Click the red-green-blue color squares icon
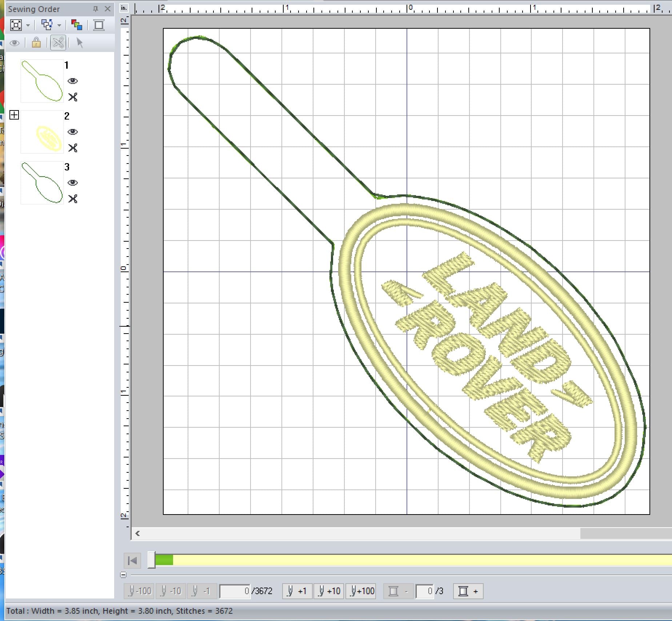 (x=77, y=25)
